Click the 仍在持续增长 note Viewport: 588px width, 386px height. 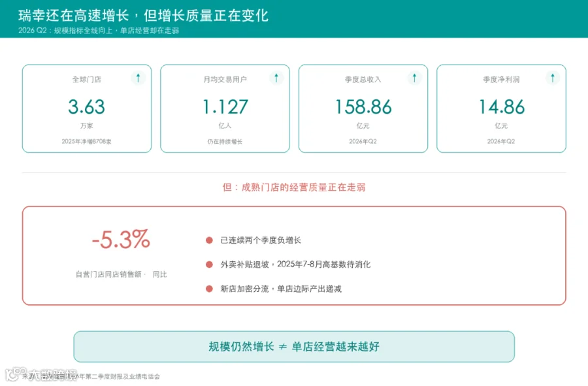tap(225, 142)
